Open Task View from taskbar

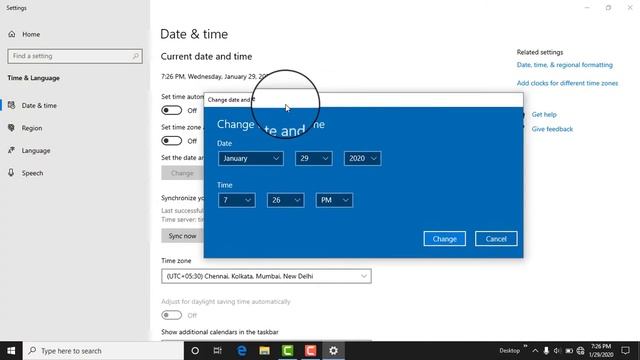coord(218,351)
